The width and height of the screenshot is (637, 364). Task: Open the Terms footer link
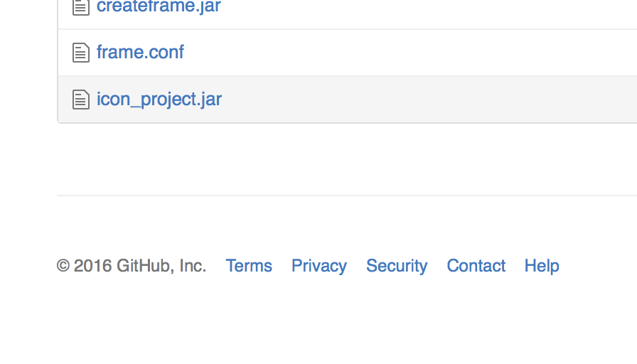[x=249, y=266]
